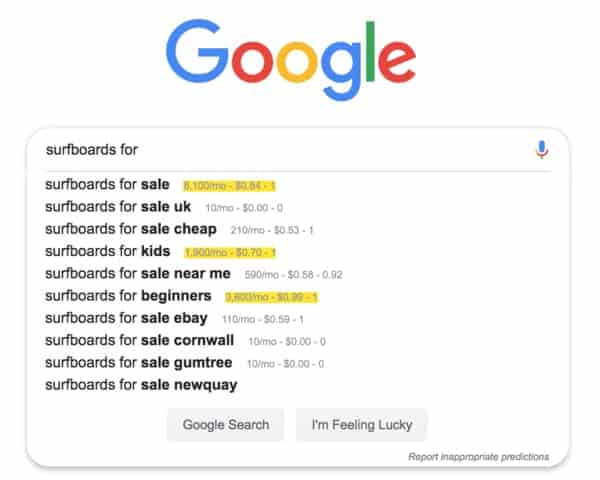Click highlighted volume stats beside 'for kids'

coord(230,253)
